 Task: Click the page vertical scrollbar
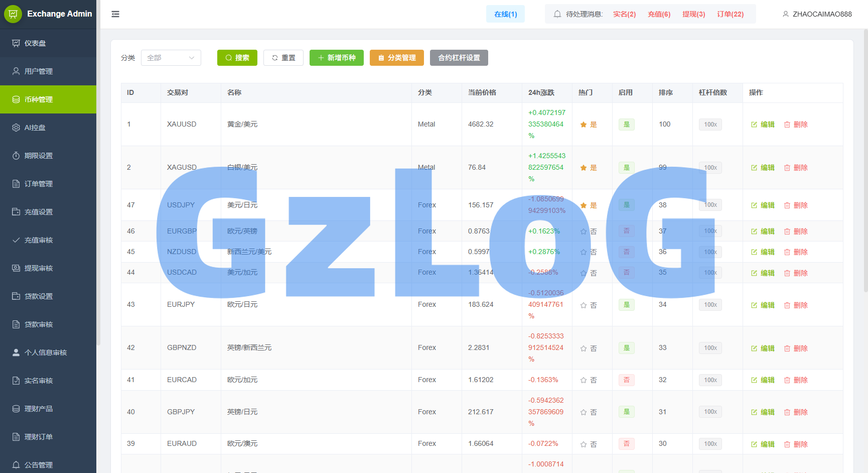point(865,161)
